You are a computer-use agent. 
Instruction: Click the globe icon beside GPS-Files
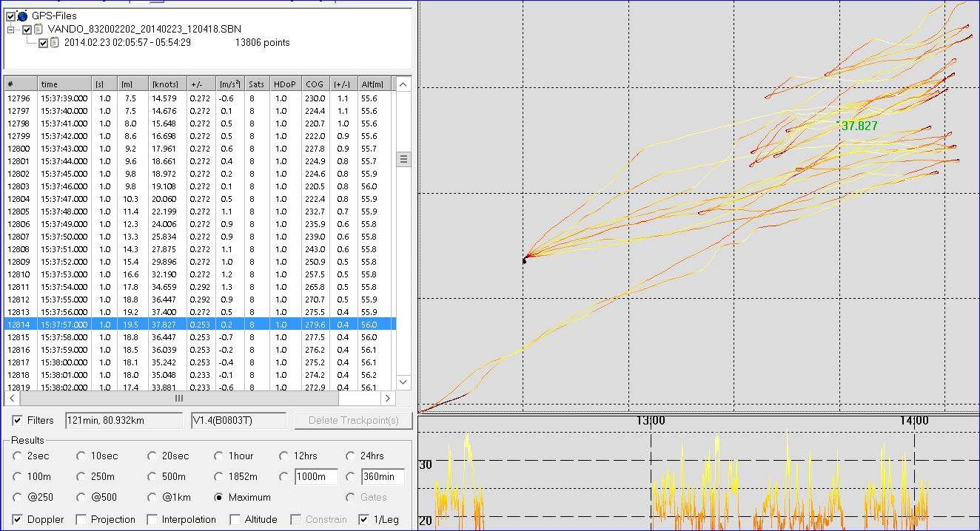pos(22,16)
